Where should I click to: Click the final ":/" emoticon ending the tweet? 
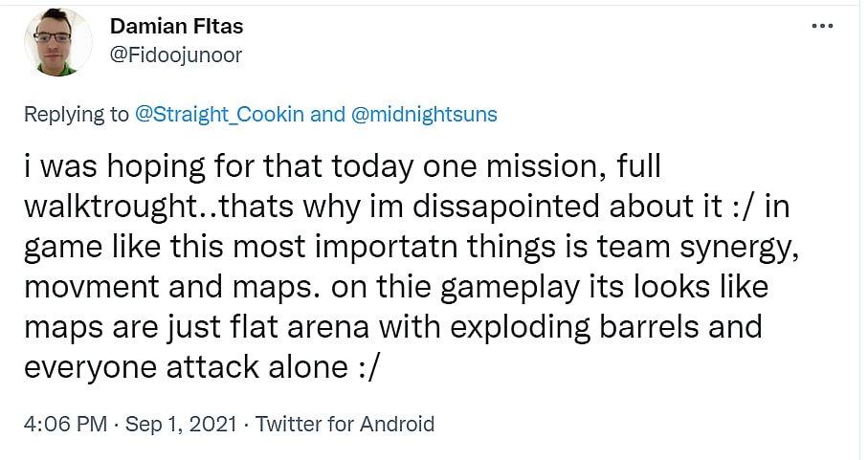(x=364, y=365)
